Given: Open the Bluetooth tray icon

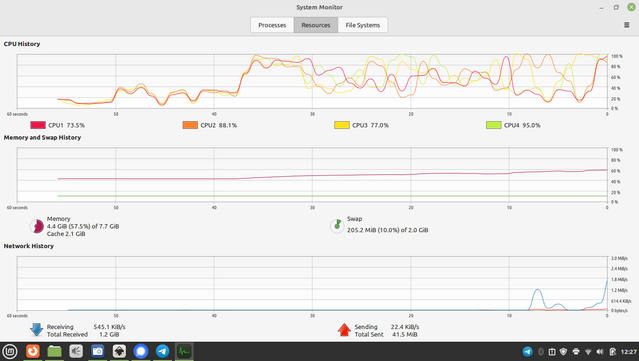Looking at the screenshot, I should [541, 352].
